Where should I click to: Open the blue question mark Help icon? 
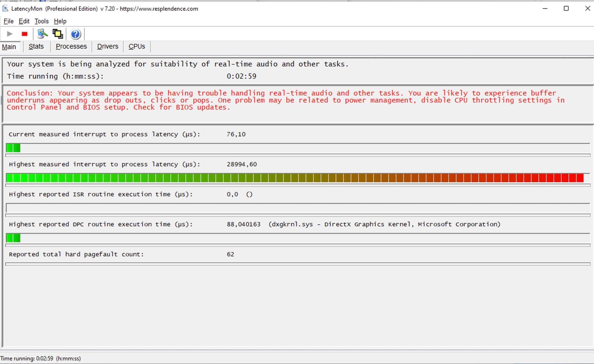tap(75, 34)
